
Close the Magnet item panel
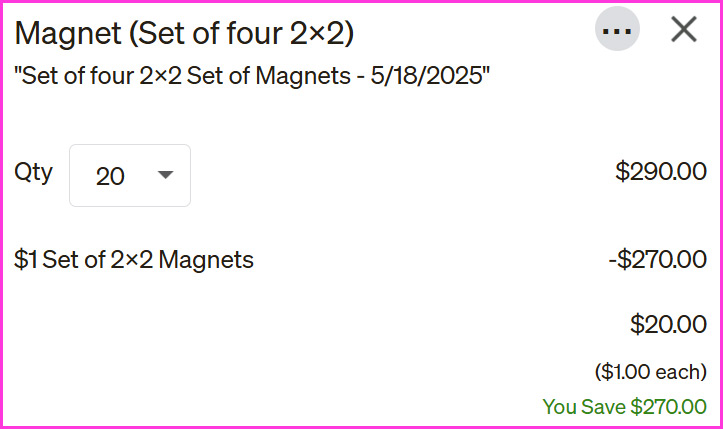coord(684,30)
